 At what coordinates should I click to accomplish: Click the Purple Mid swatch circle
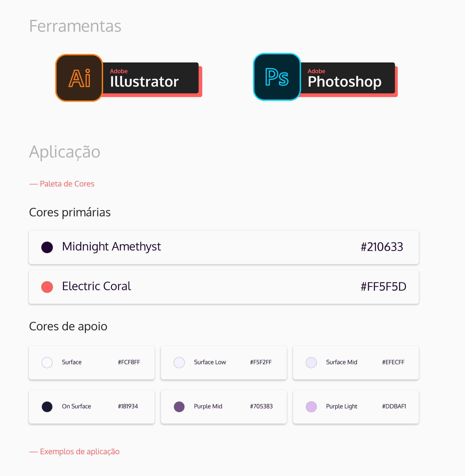point(179,407)
